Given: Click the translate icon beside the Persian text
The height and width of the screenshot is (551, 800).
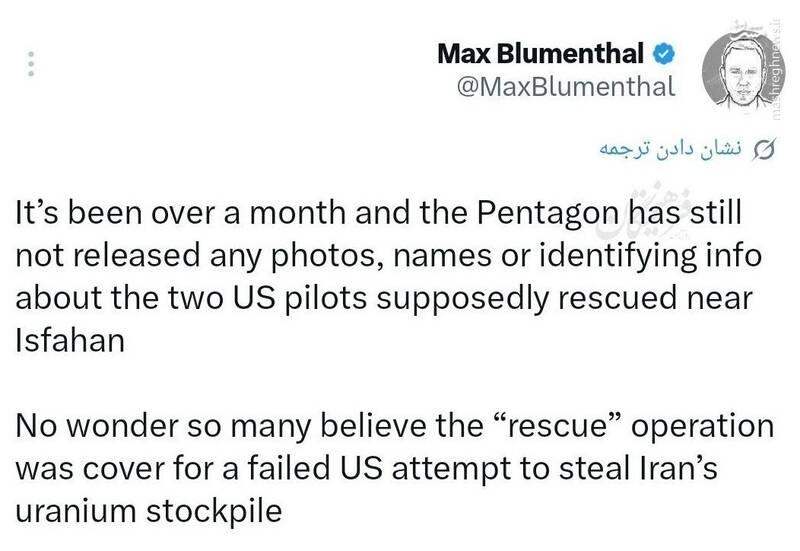Looking at the screenshot, I should point(764,149).
